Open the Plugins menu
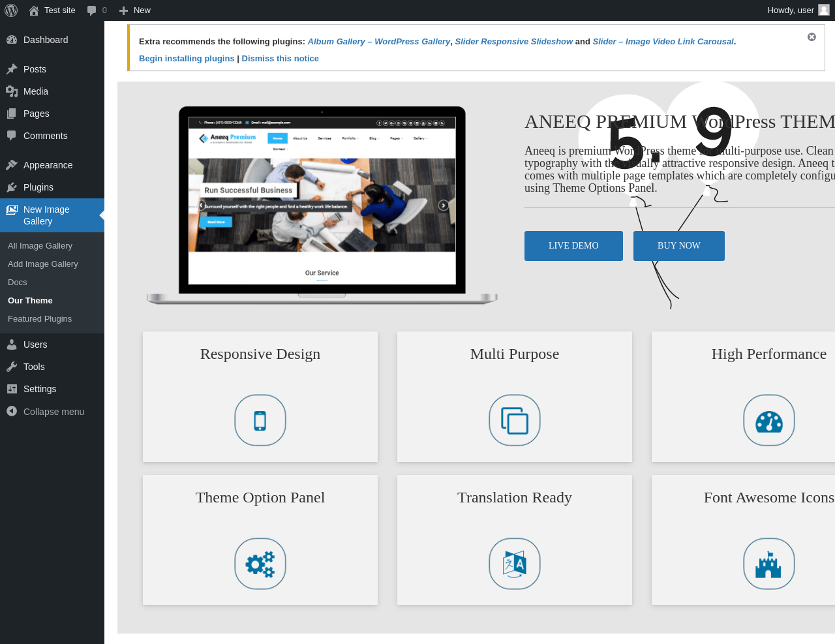This screenshot has height=644, width=835. tap(52, 187)
